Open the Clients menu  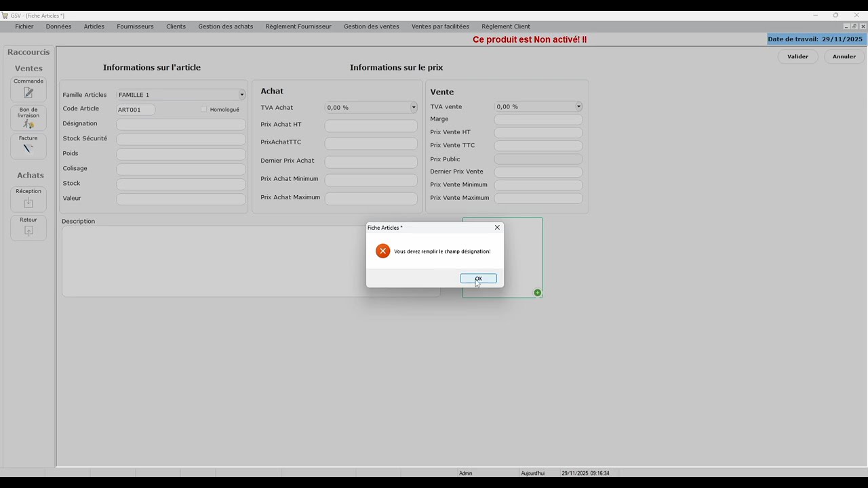[176, 26]
